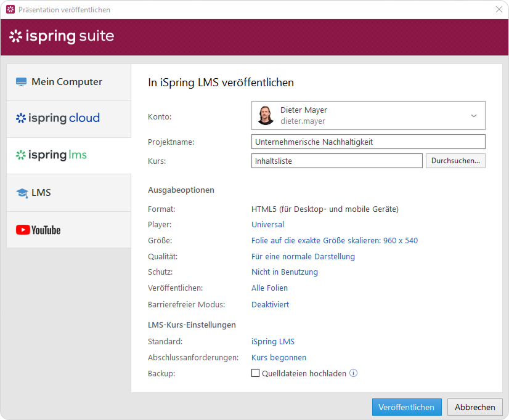The image size is (509, 420).
Task: Click the Für eine normale Darstellung link
Action: pyautogui.click(x=303, y=257)
